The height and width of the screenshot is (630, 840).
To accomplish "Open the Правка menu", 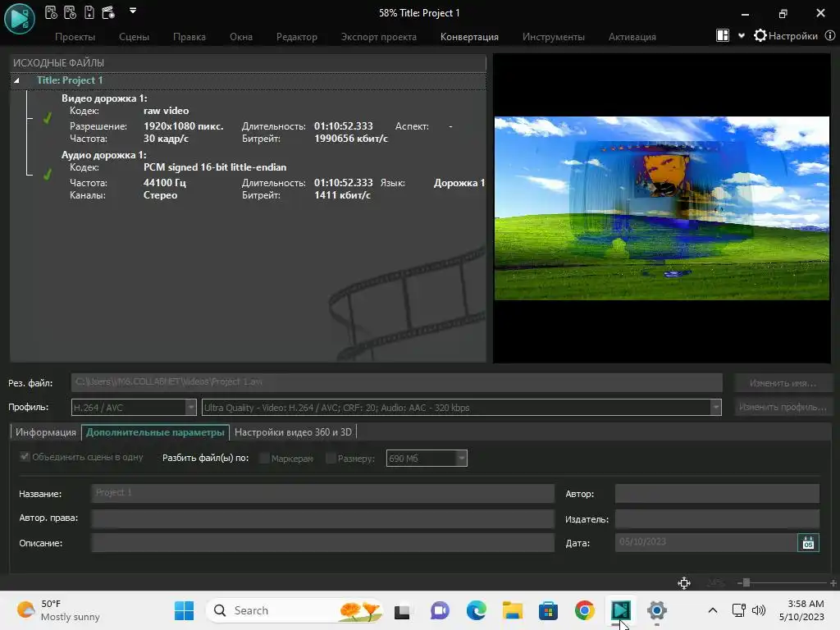I will 189,37.
